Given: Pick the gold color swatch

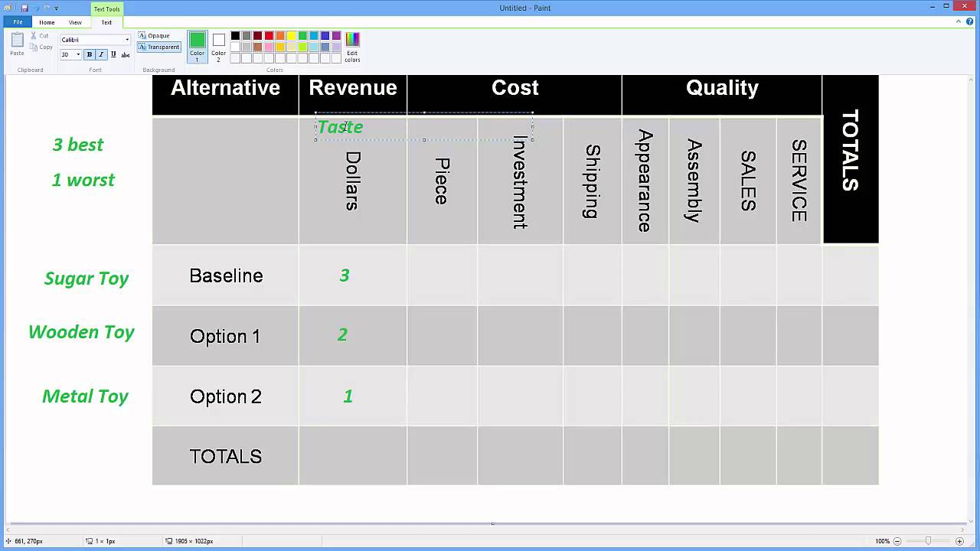Looking at the screenshot, I should pos(280,47).
